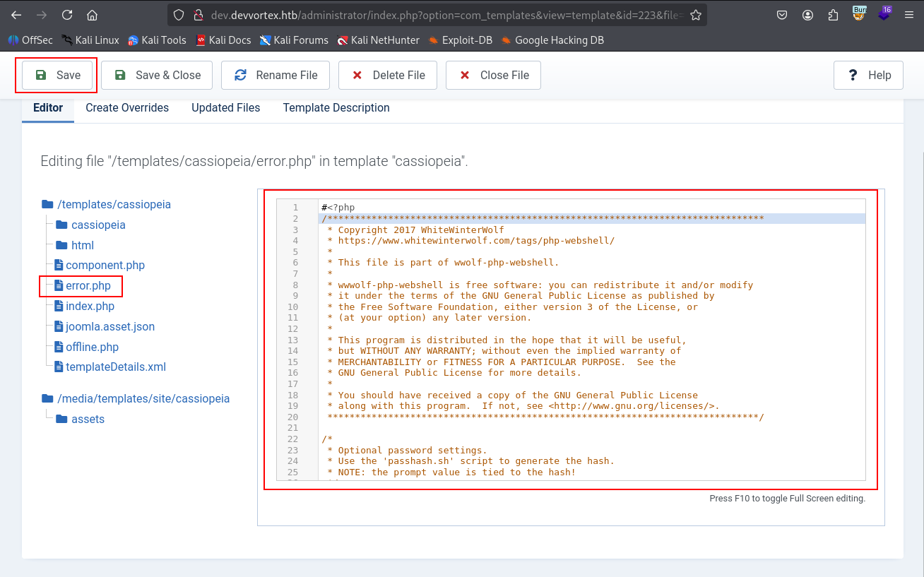The width and height of the screenshot is (924, 577).
Task: Collapse the /templates/cassiopeia folder
Action: click(x=106, y=204)
